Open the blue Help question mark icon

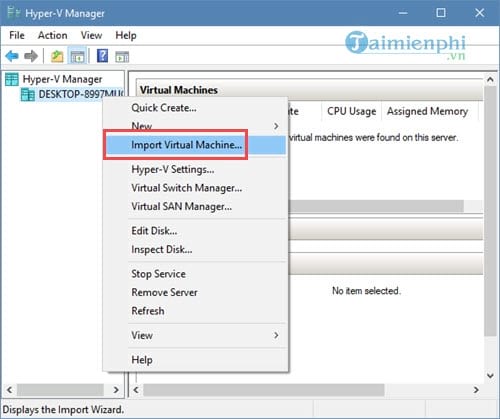point(102,56)
